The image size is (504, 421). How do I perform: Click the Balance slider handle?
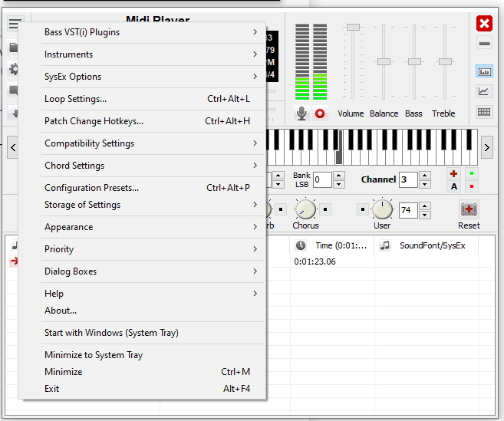pyautogui.click(x=384, y=61)
